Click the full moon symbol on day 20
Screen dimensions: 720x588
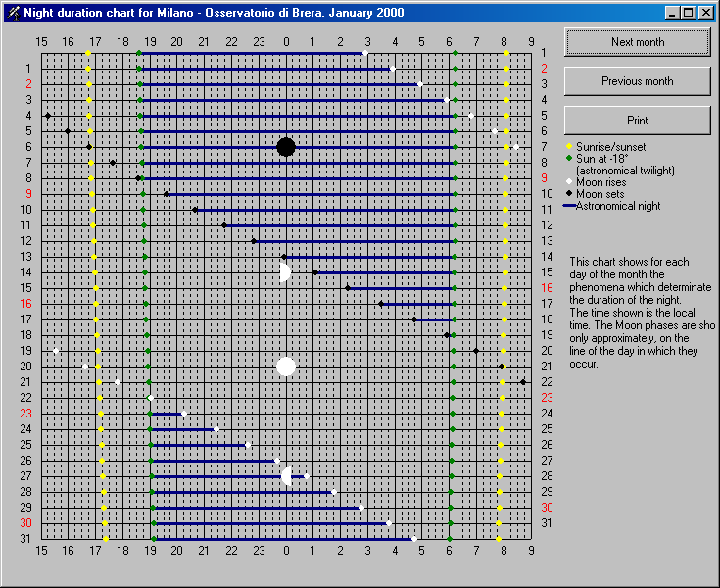(286, 367)
